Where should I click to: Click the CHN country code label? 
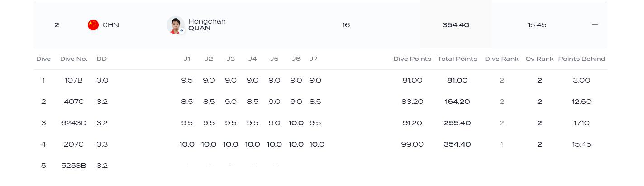coord(111,25)
